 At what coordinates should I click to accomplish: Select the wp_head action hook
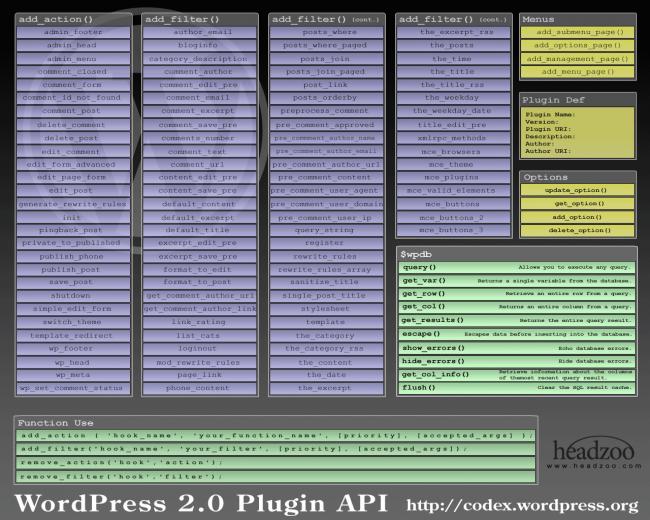coord(73,363)
